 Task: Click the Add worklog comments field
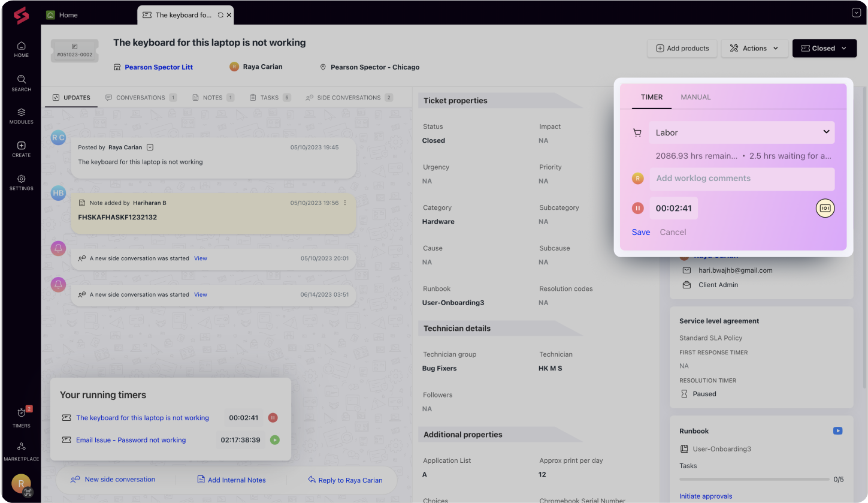742,179
